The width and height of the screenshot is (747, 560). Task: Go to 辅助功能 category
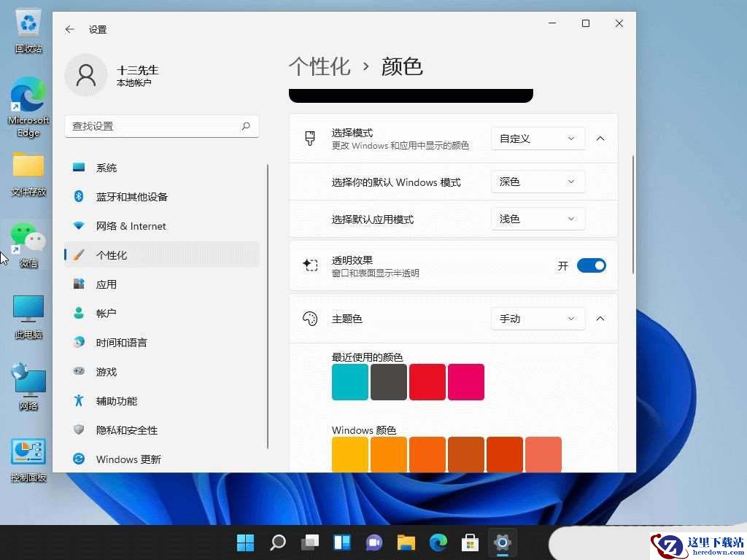click(x=162, y=400)
